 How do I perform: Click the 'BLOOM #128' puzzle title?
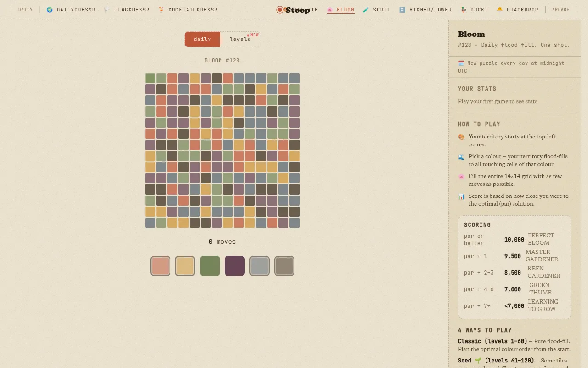[x=222, y=60]
